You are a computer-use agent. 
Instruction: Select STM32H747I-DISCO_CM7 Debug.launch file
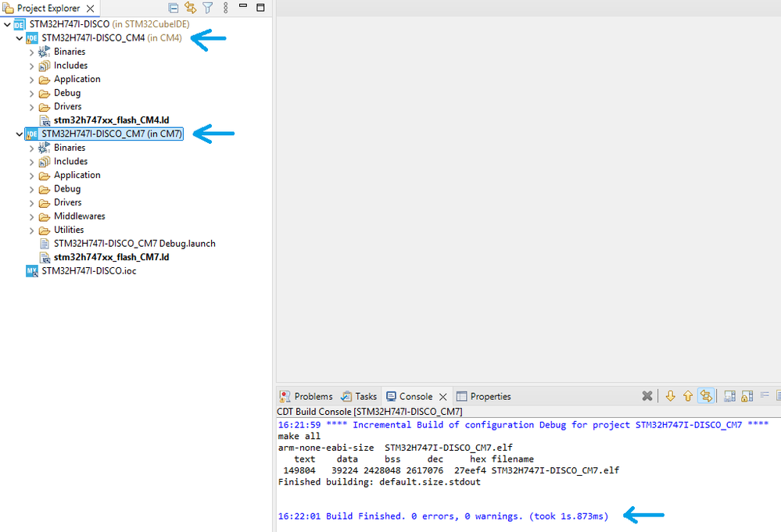(x=134, y=244)
